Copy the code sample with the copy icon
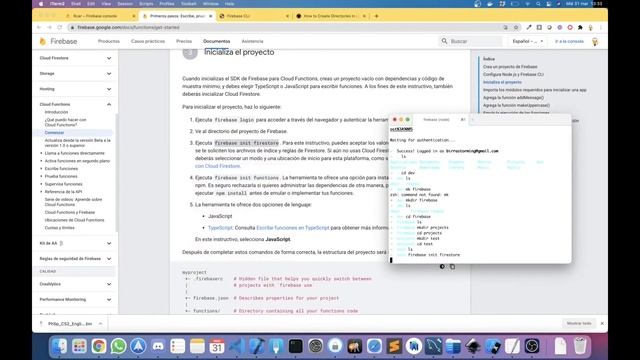This screenshot has width=640, height=360. pyautogui.click(x=452, y=267)
